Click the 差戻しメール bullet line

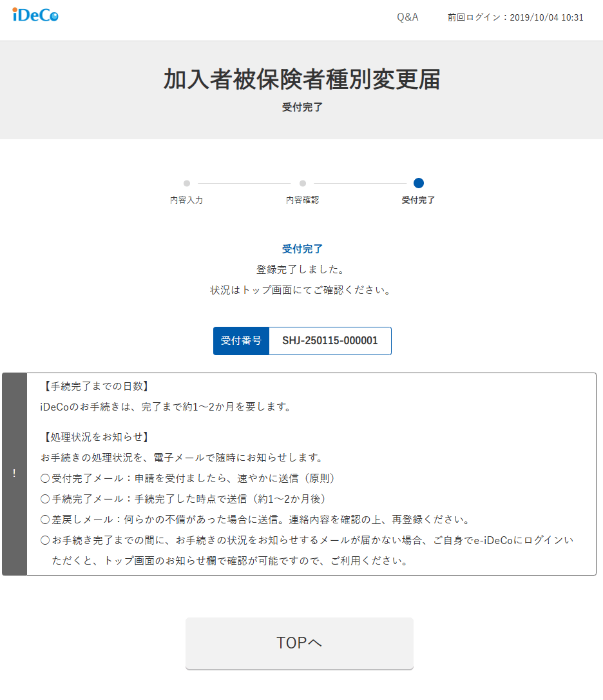(x=254, y=520)
